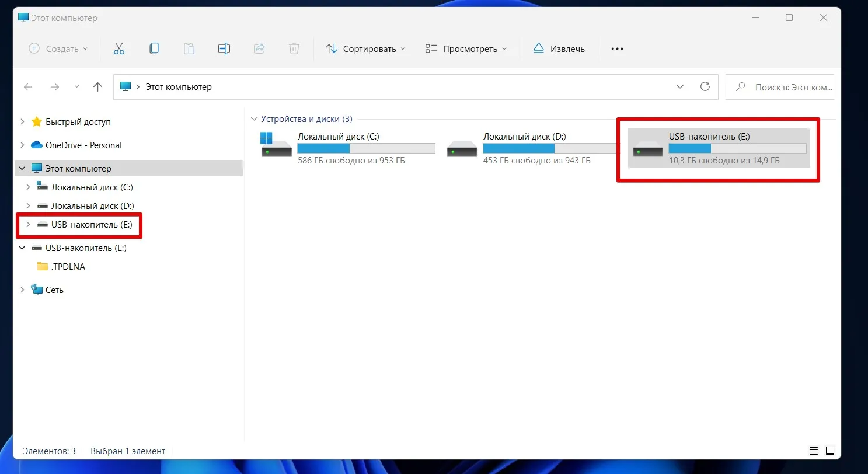Click the Copy icon in toolbar

[154, 48]
